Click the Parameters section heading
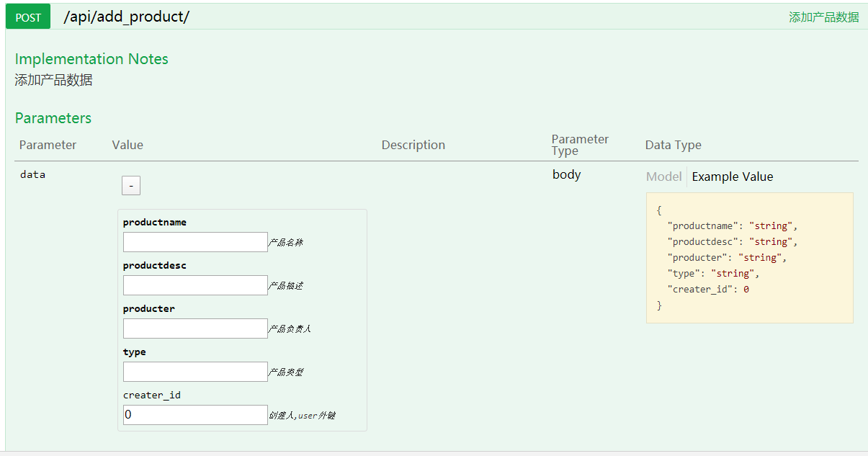This screenshot has height=456, width=868. point(53,118)
